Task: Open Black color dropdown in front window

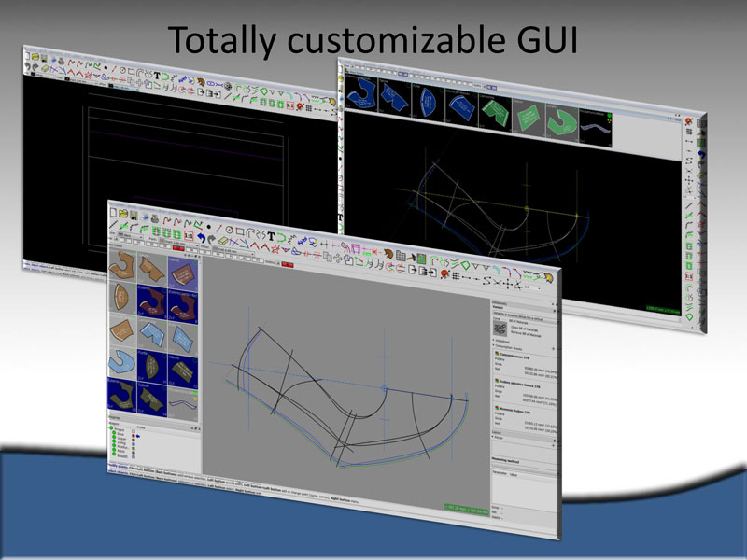Action: pyautogui.click(x=130, y=235)
